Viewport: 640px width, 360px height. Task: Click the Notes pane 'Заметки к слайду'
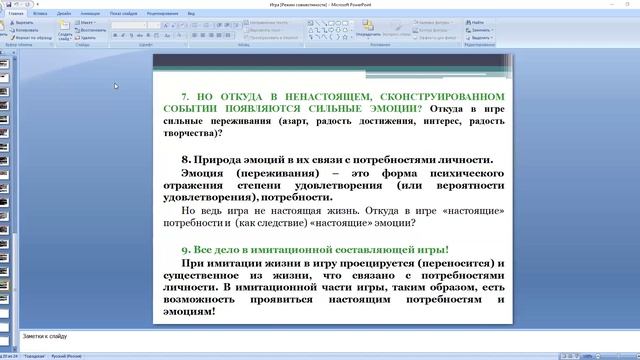coord(45,336)
